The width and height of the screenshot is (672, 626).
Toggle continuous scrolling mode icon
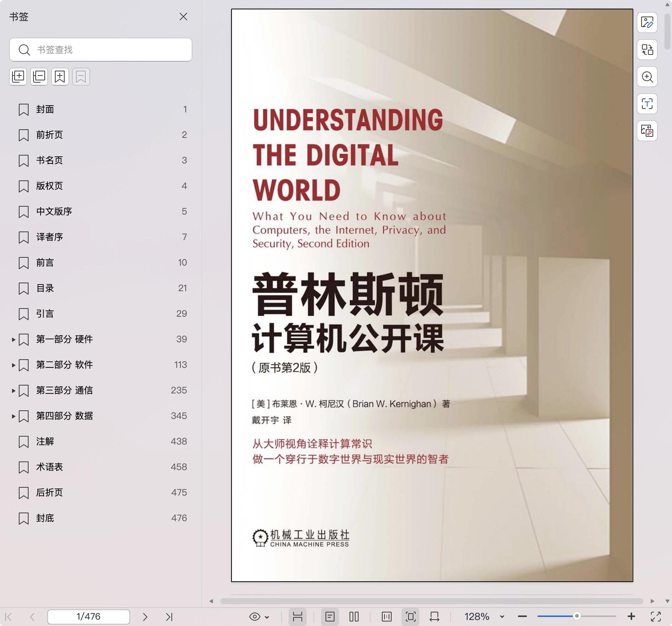(x=298, y=617)
